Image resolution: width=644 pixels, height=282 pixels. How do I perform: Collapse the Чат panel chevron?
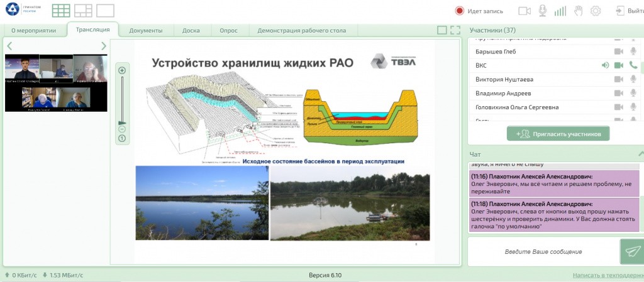(641, 154)
